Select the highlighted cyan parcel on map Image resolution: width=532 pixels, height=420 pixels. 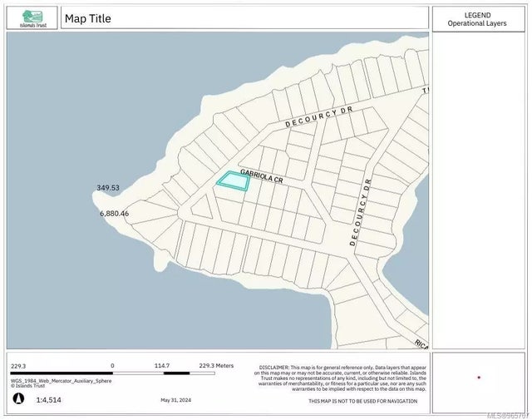point(233,181)
